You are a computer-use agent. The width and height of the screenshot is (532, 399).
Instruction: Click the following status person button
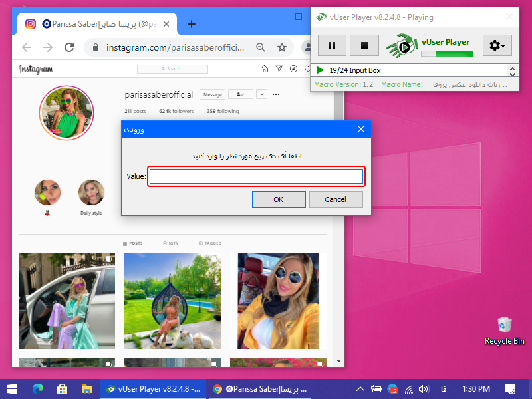point(241,94)
